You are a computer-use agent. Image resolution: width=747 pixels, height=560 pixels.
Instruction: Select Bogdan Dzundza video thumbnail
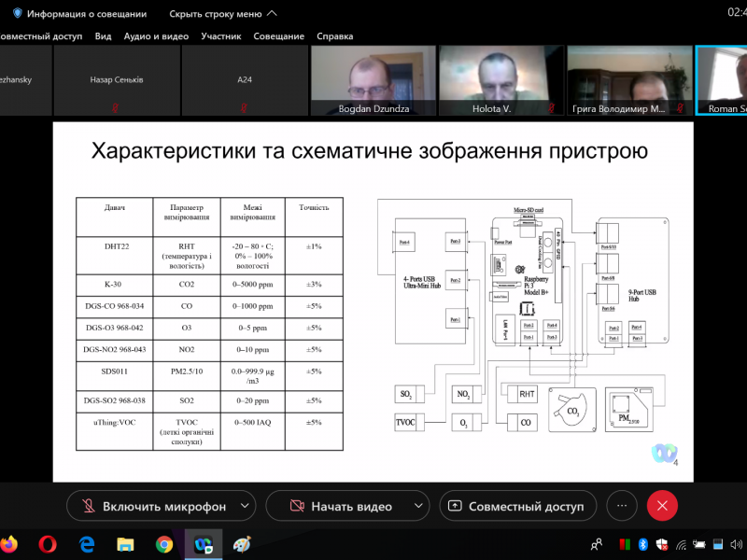pyautogui.click(x=372, y=80)
